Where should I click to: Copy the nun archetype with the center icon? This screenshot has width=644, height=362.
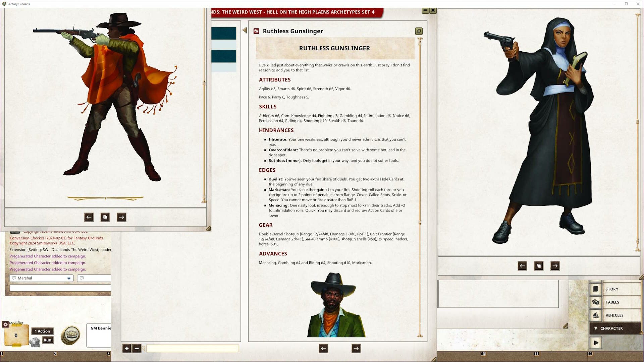(x=539, y=266)
